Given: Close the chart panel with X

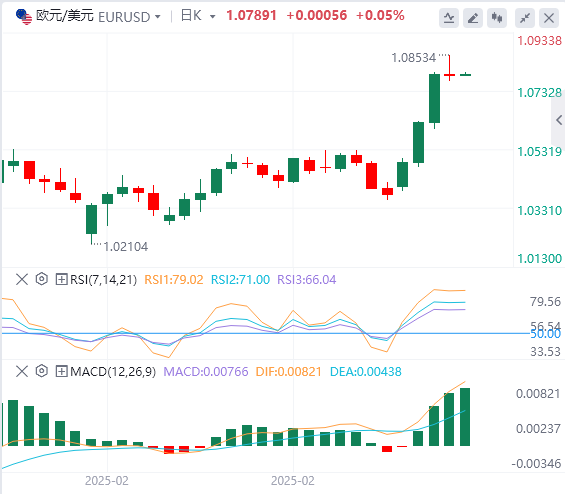Looking at the screenshot, I should point(549,18).
